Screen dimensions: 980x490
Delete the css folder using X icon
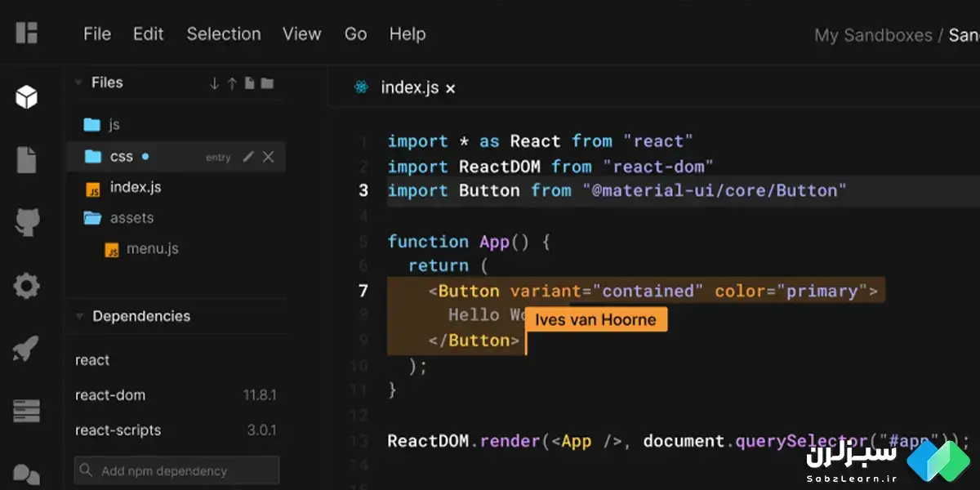268,157
